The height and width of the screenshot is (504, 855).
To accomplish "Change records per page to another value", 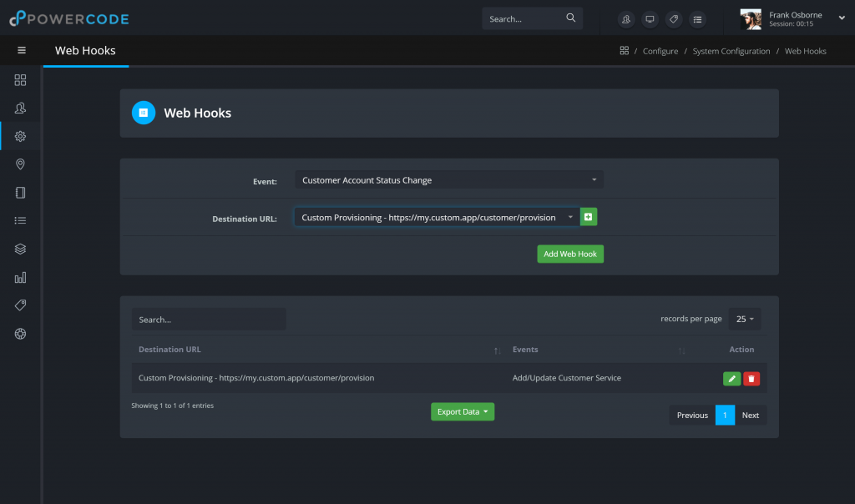I will (x=744, y=319).
